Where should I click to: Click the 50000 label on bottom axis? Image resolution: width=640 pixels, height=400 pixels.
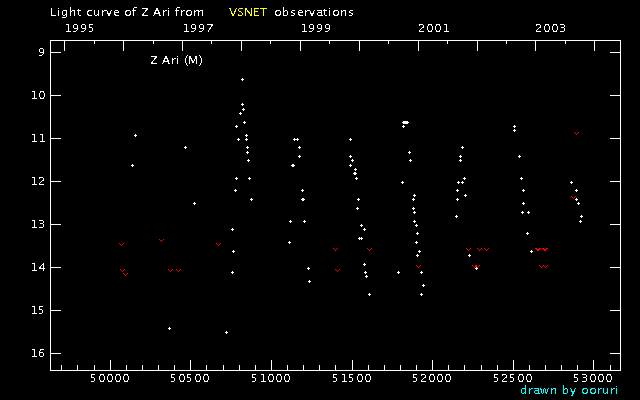tap(110, 379)
